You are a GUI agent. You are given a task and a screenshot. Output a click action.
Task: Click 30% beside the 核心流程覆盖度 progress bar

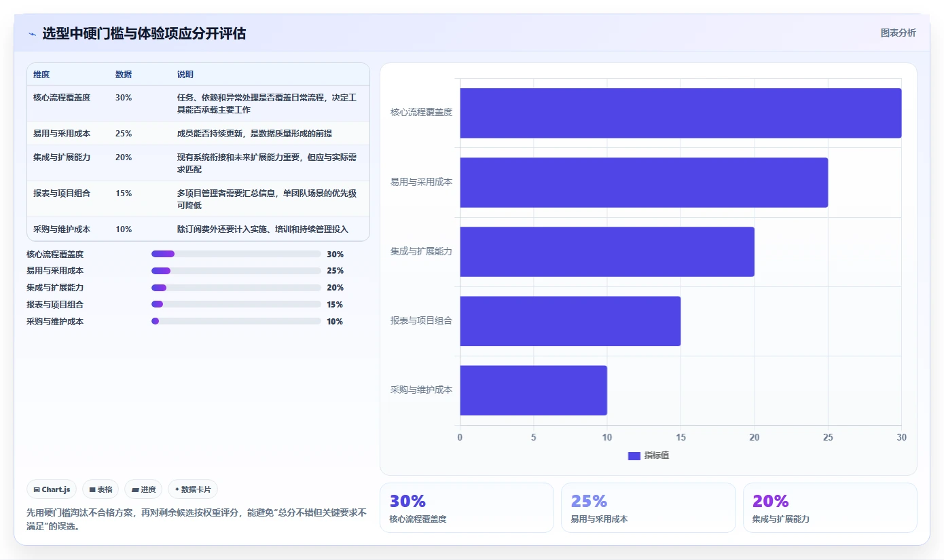(x=335, y=254)
